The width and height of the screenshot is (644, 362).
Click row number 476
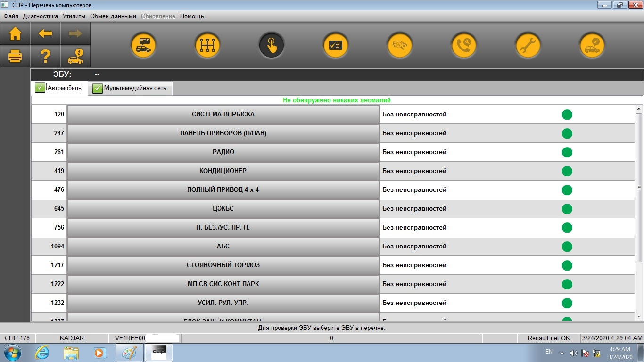[x=59, y=190]
